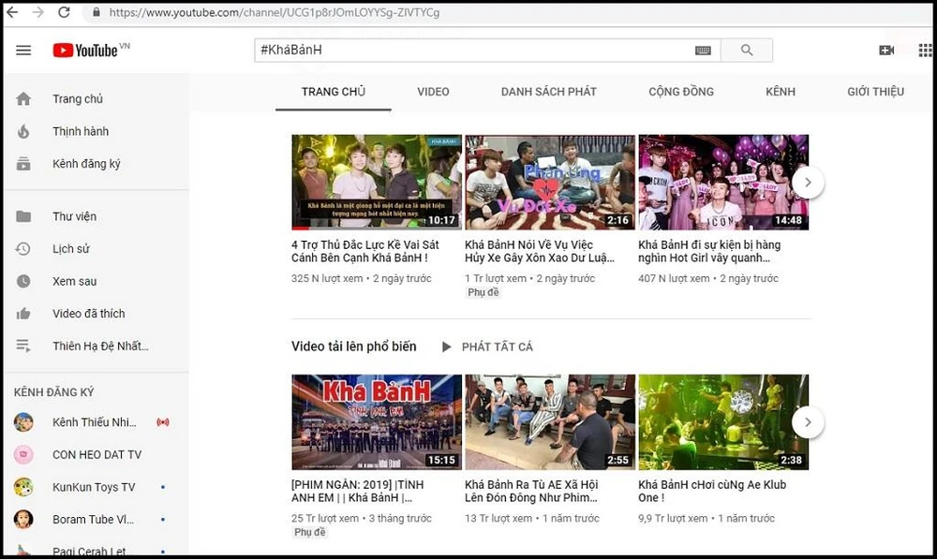Open Lịch sử watch history
937x560 pixels.
(70, 249)
